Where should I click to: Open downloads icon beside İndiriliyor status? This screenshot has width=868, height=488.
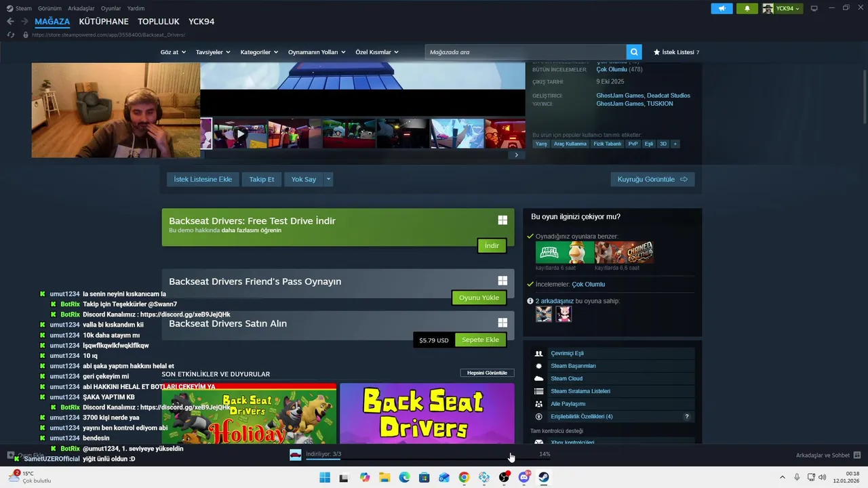295,455
